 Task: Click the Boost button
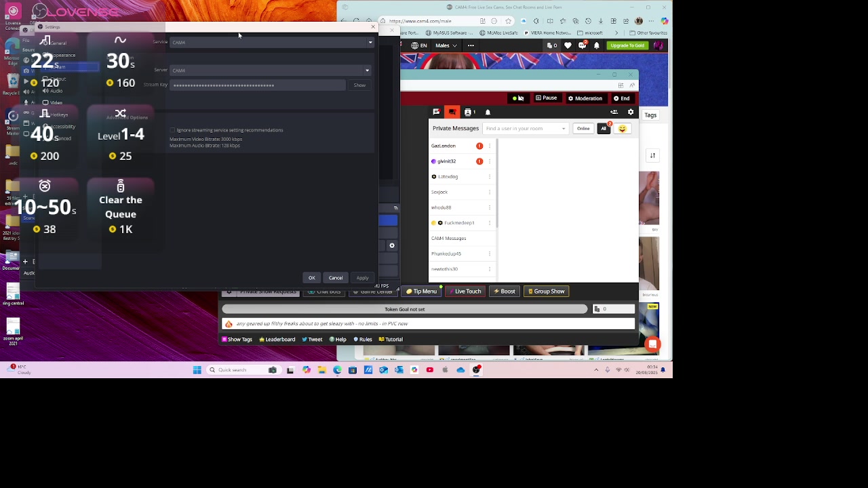tap(505, 291)
